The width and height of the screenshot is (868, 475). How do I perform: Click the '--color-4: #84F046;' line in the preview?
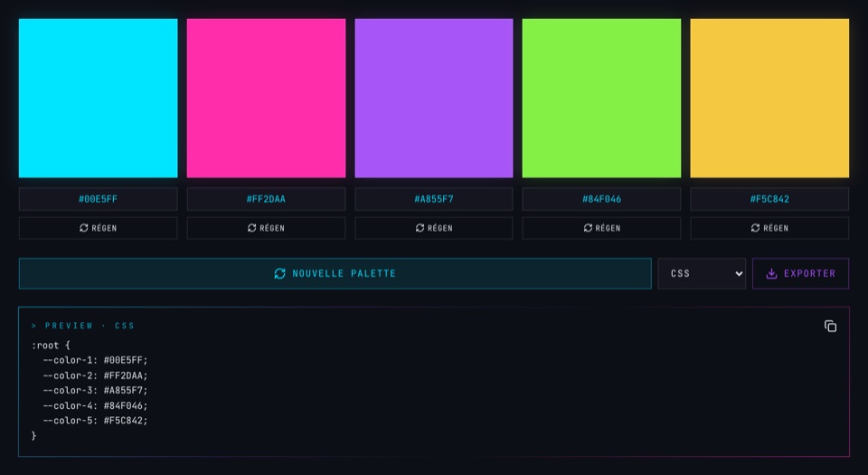pos(95,405)
